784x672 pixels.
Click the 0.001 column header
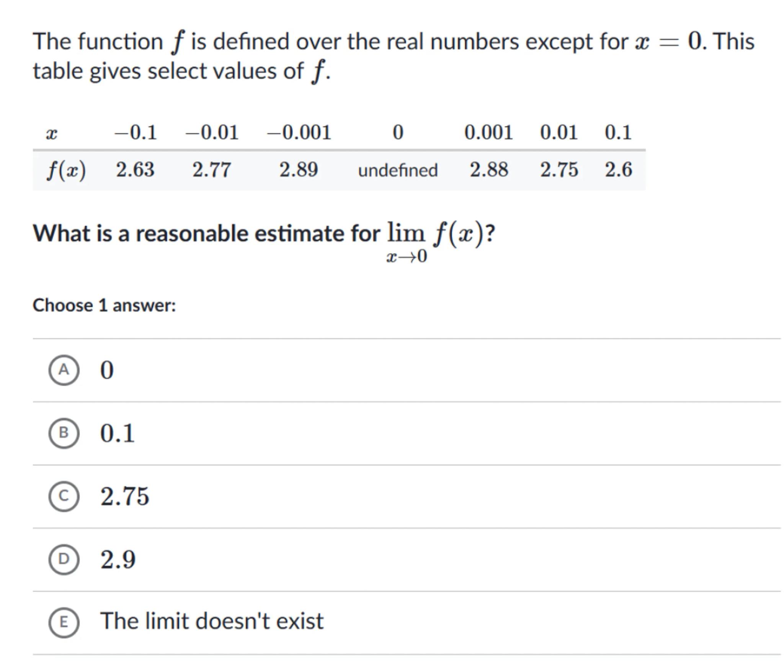point(488,133)
